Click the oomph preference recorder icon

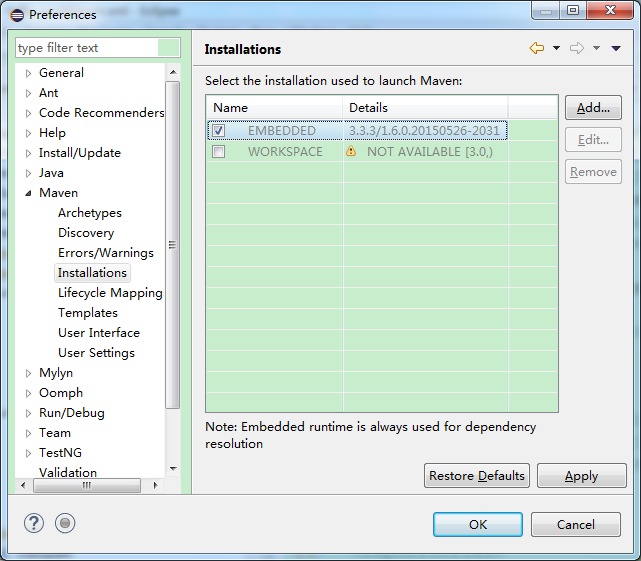65,523
